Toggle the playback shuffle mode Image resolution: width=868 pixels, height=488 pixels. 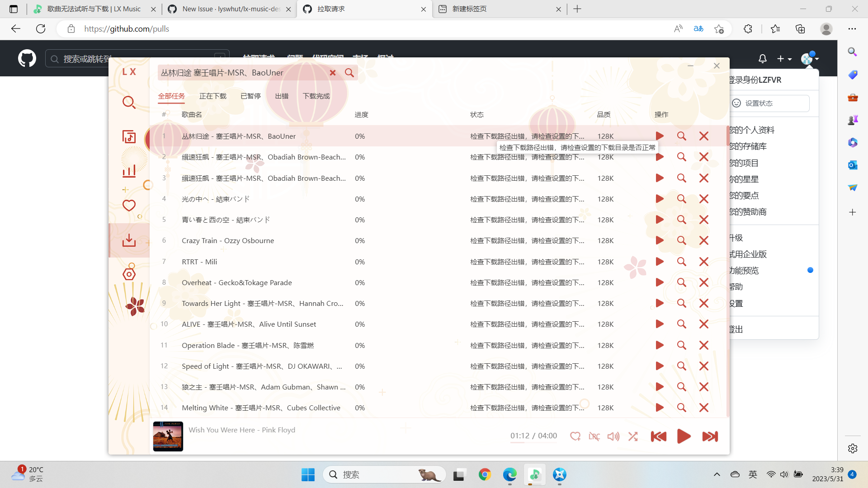(x=632, y=436)
